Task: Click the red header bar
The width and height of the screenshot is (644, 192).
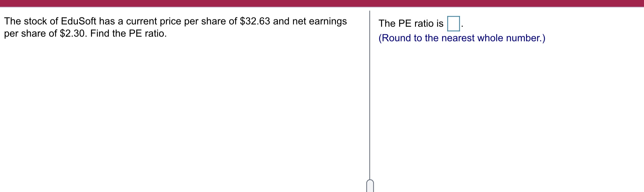Action: (322, 3)
